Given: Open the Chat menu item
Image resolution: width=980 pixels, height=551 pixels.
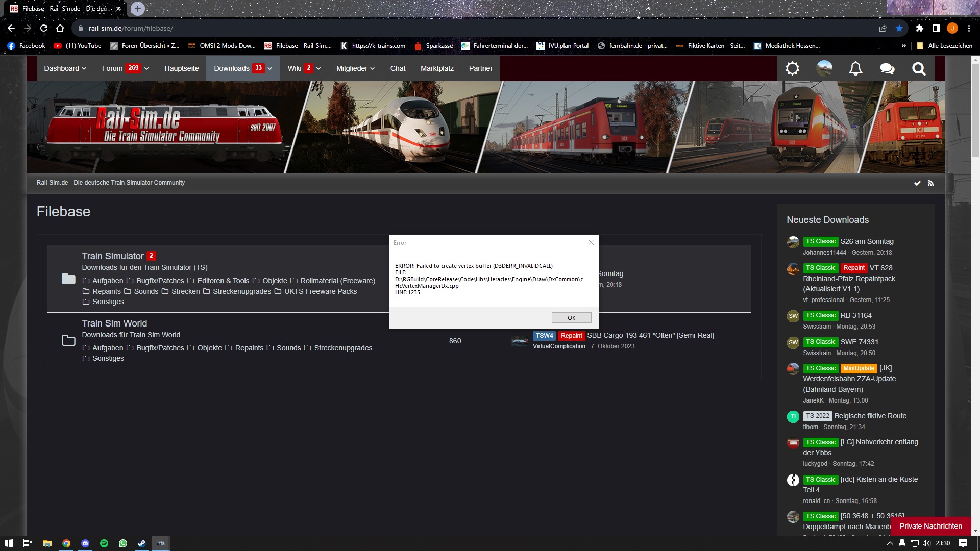Looking at the screenshot, I should click(x=398, y=68).
